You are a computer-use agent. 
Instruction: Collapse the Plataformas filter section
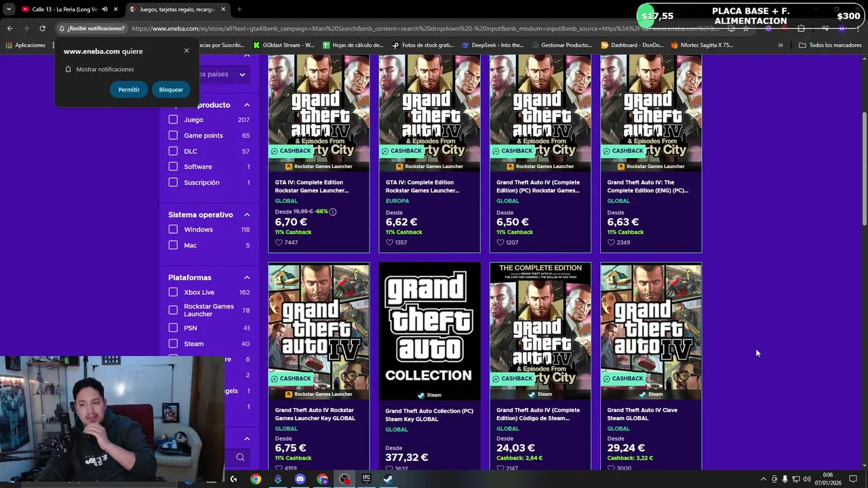tap(247, 277)
